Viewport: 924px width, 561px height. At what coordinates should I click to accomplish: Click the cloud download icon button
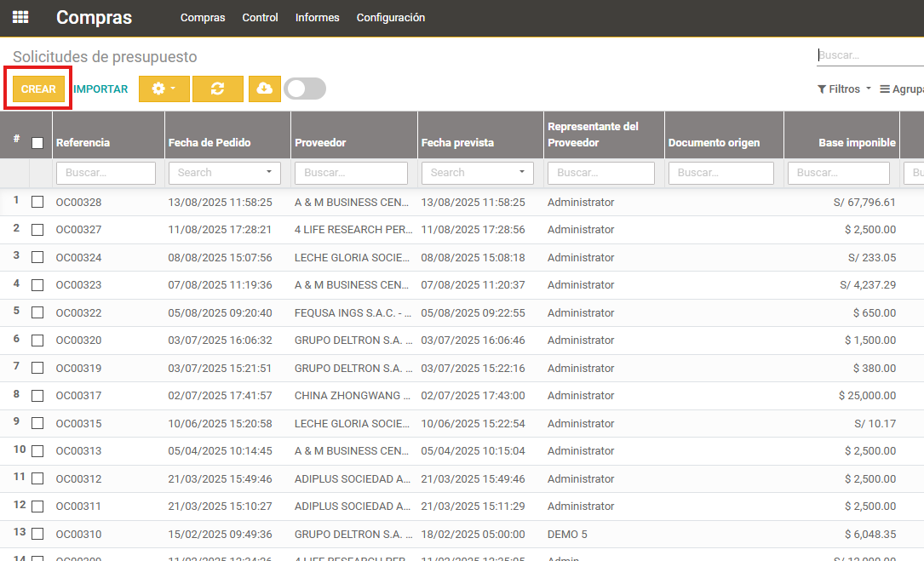264,89
